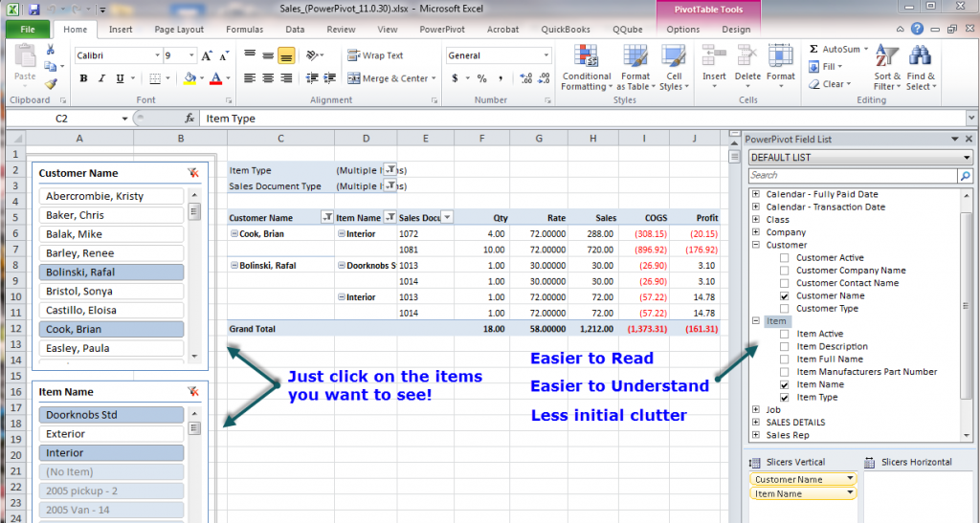The height and width of the screenshot is (523, 980).
Task: Open PivotTable Tools Options tab
Action: [682, 30]
